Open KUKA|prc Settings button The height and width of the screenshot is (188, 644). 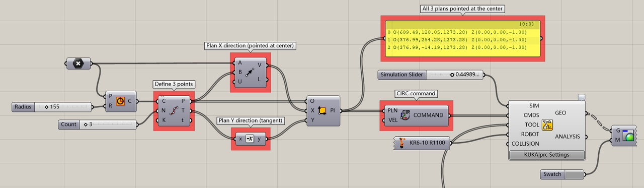(x=547, y=155)
